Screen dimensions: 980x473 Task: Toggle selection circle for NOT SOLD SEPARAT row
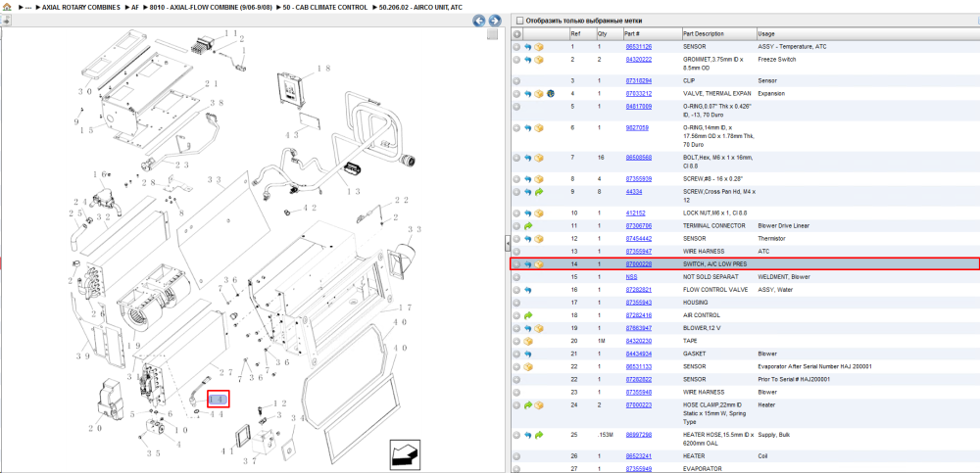(516, 277)
